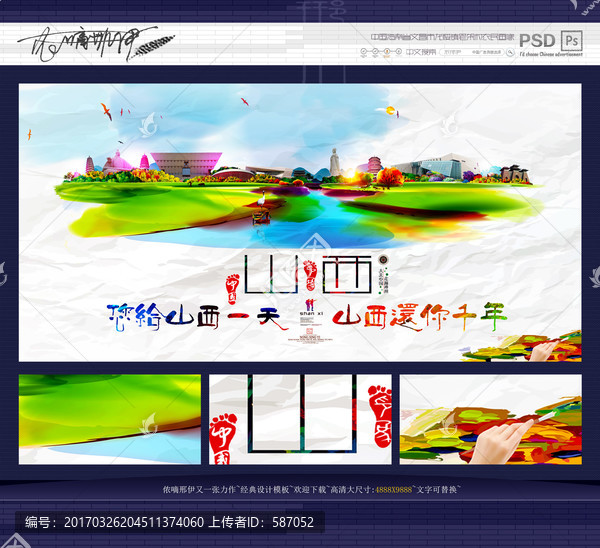Click the red footprint stamp left of 山
Viewport: 600px width, 548px height.
point(232,289)
